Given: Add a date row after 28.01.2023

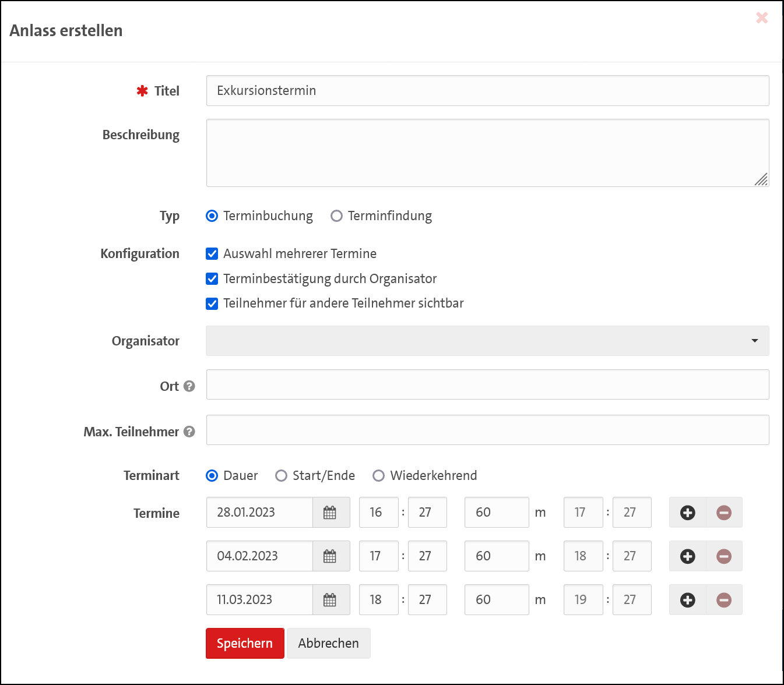Looking at the screenshot, I should pyautogui.click(x=687, y=513).
